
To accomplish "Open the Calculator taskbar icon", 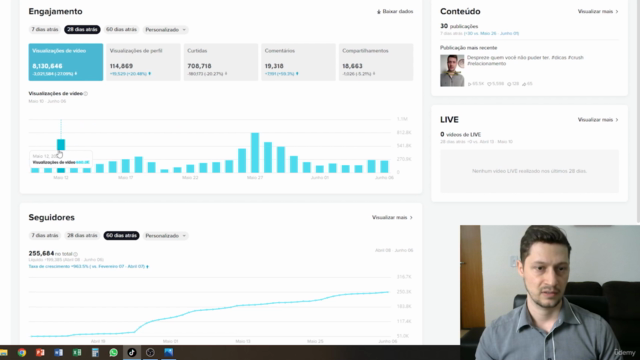I will (x=95, y=353).
